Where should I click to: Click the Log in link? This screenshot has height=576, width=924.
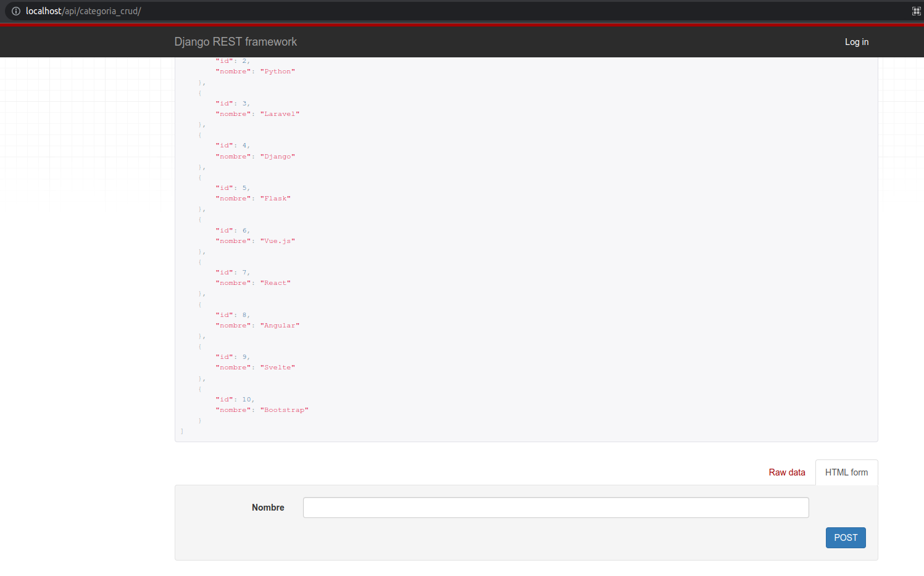point(856,42)
